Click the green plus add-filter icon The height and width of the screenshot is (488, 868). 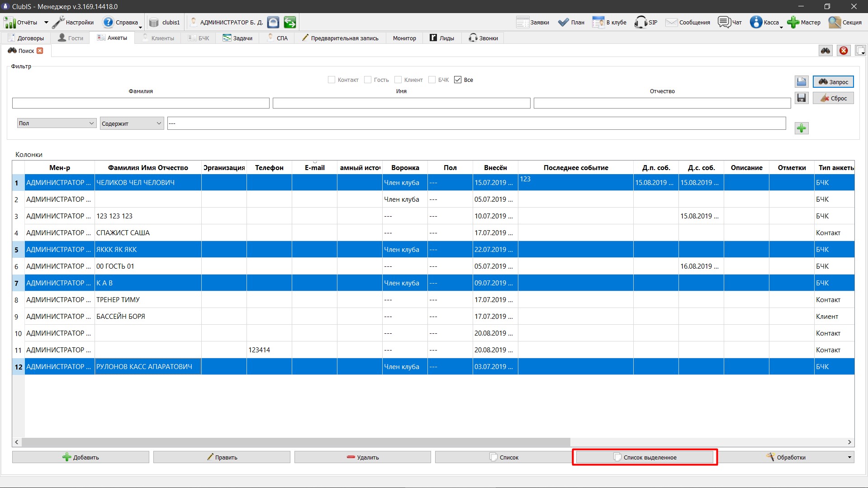point(802,128)
